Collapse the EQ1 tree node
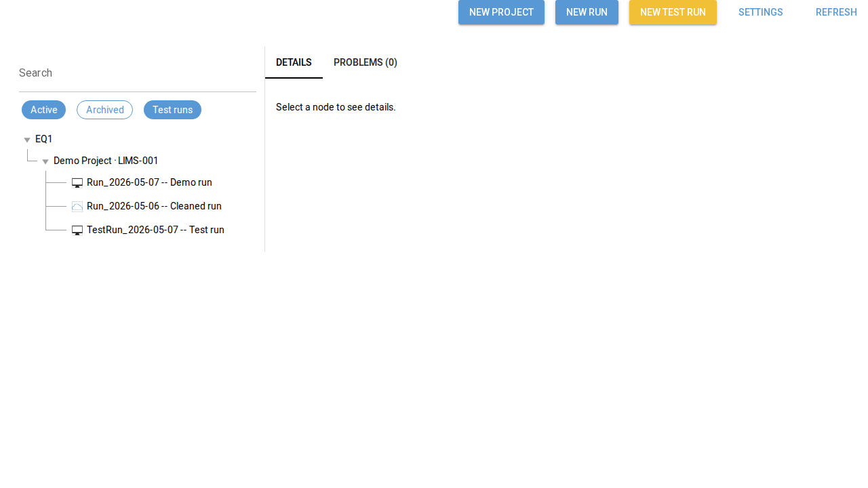Viewport: 868px width, 488px height. click(x=27, y=140)
